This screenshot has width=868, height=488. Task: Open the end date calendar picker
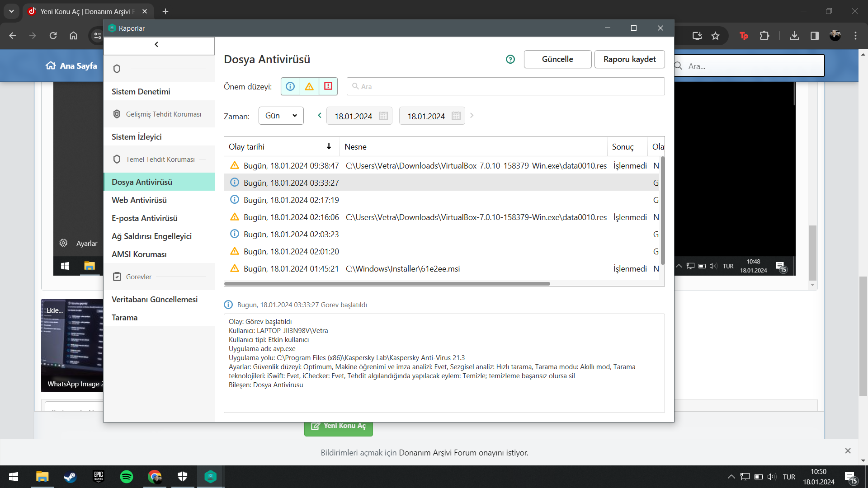(x=456, y=116)
